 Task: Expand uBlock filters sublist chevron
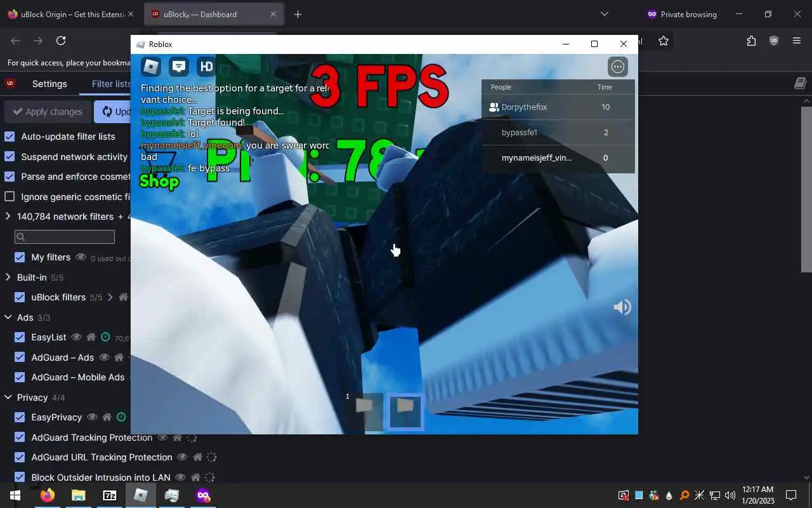coord(110,297)
